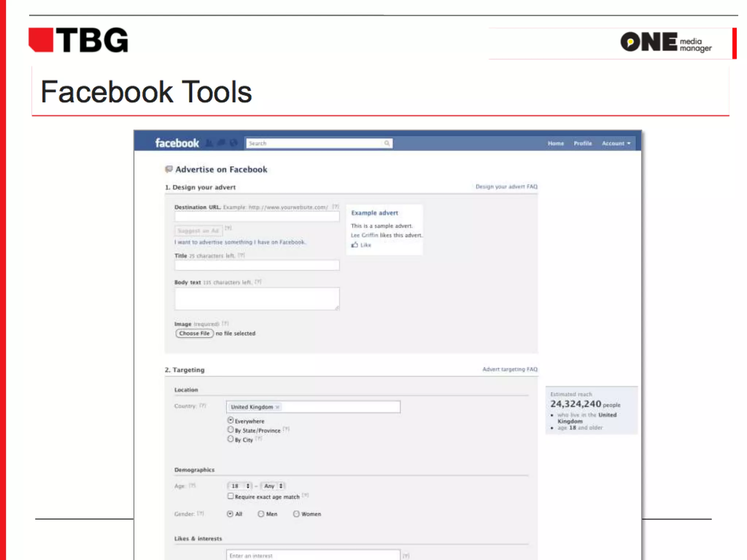This screenshot has height=560, width=747.
Task: Click the search magnifier icon
Action: [x=387, y=143]
